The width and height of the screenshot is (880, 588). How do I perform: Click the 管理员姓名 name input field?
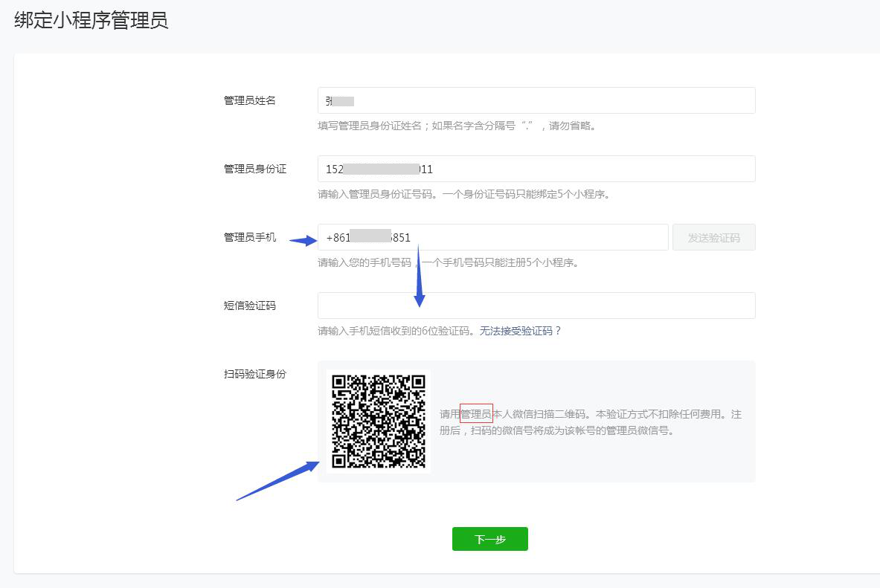[x=536, y=100]
